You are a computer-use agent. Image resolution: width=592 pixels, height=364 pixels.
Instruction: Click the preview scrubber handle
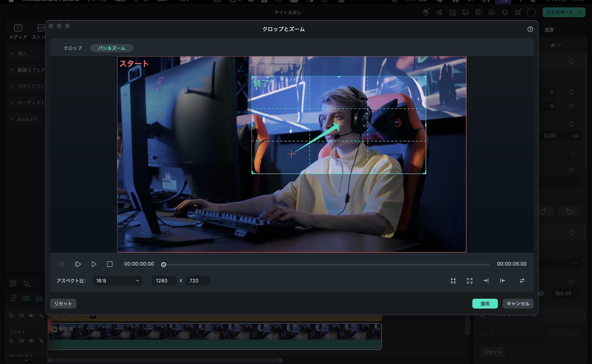(x=164, y=265)
